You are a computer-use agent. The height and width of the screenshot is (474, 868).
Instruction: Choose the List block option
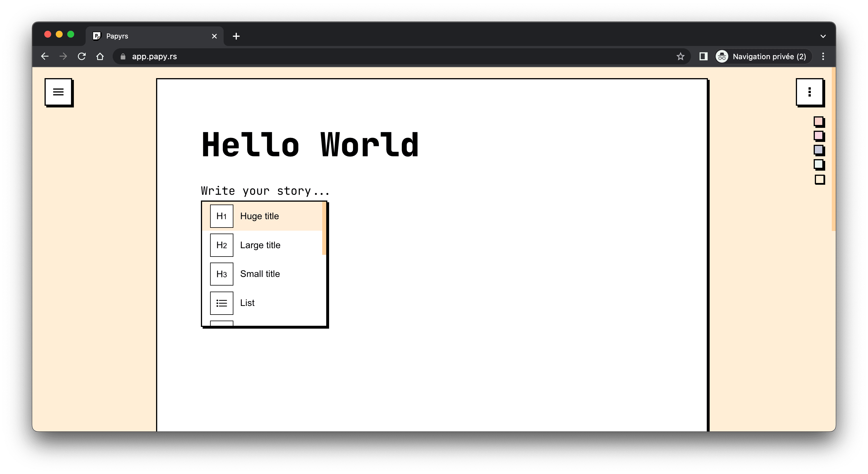coord(262,303)
